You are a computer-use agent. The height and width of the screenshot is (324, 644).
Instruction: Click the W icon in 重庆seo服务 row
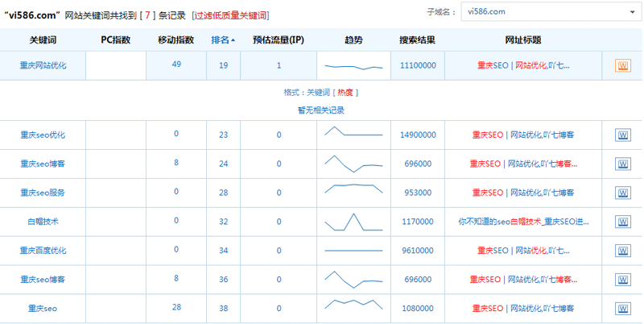point(622,193)
